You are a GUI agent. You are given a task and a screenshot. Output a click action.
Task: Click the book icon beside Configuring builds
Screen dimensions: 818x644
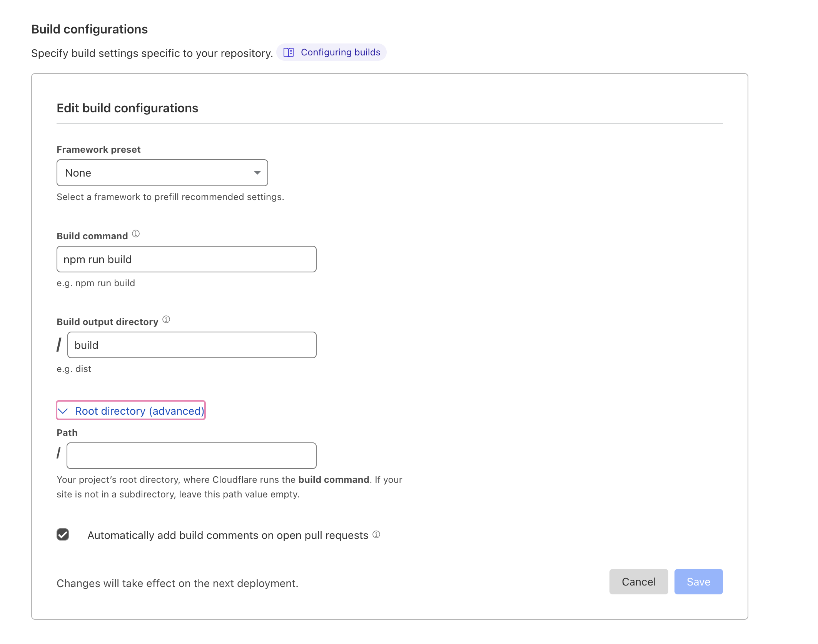coord(289,52)
